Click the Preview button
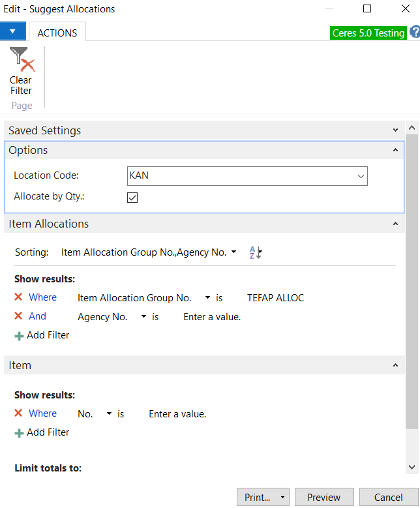The width and height of the screenshot is (420, 508). [x=324, y=497]
